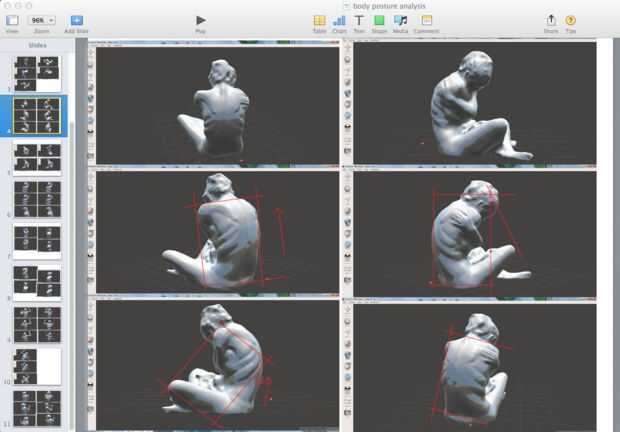Open the Media browser
620x432 pixels.
click(401, 21)
